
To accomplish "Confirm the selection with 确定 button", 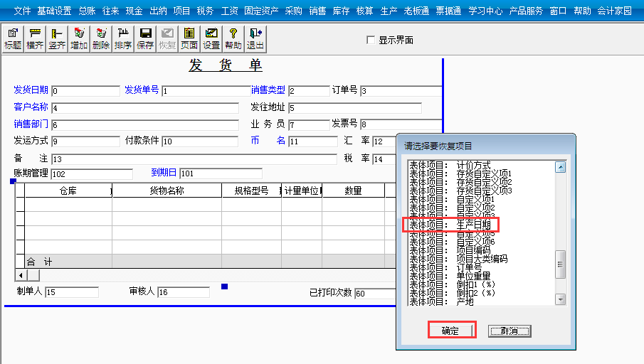I will 450,331.
